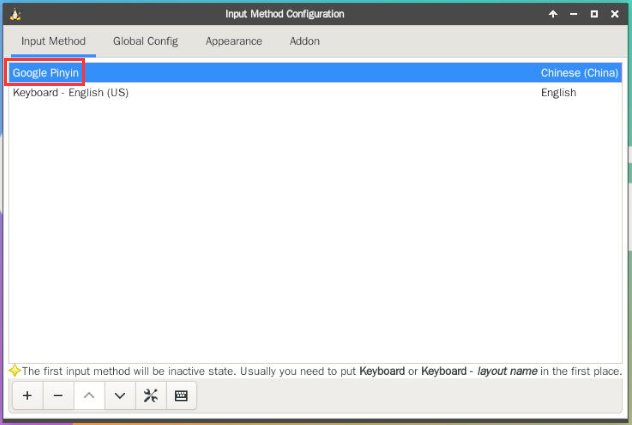Open keyboard layout settings icon
Image resolution: width=632 pixels, height=425 pixels.
[181, 396]
